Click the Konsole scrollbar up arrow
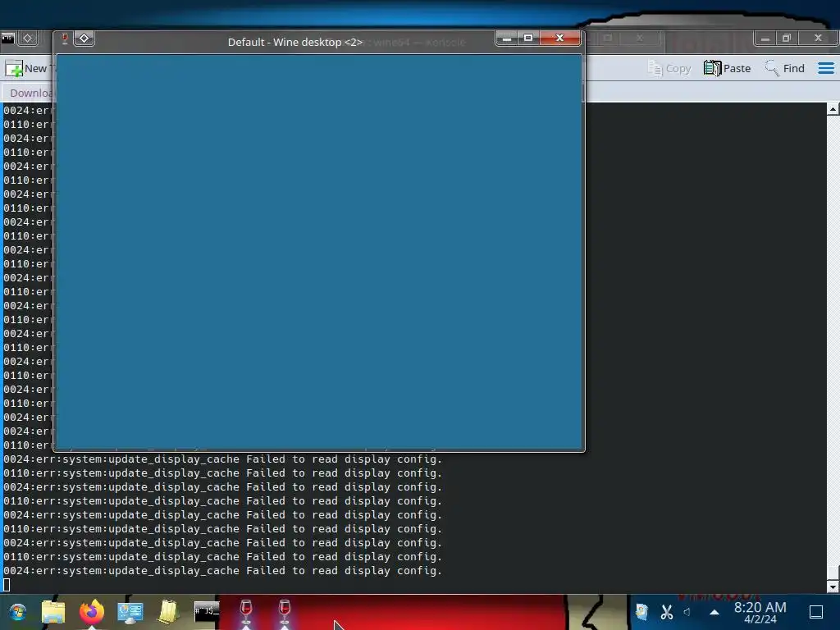Viewport: 840px width, 630px height. tap(833, 109)
